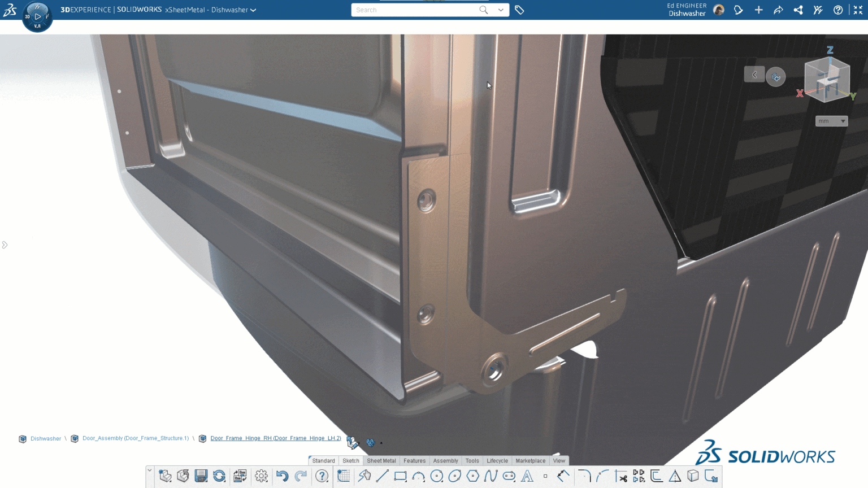The image size is (868, 488).
Task: Click the view cube to reorient the model
Action: 827,80
